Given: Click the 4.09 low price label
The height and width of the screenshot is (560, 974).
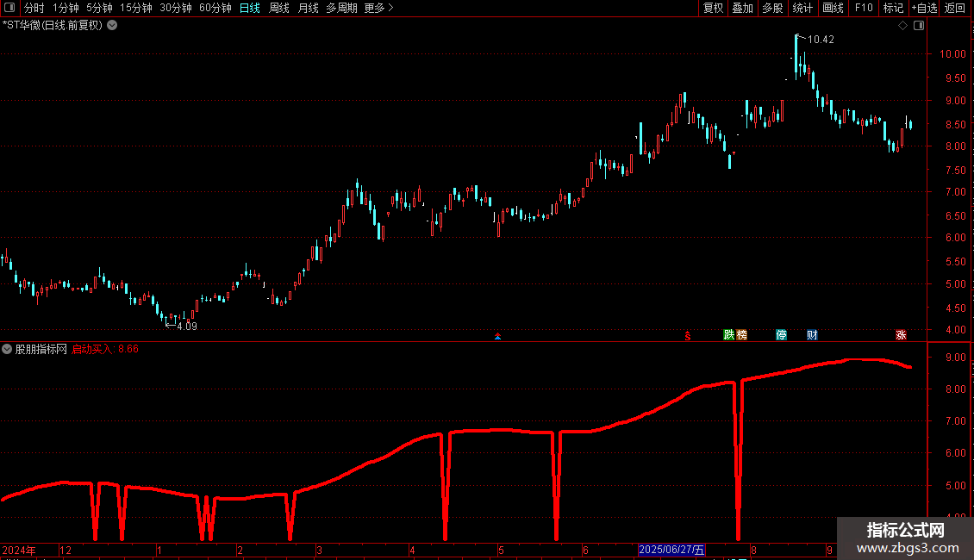Looking at the screenshot, I should (x=187, y=326).
